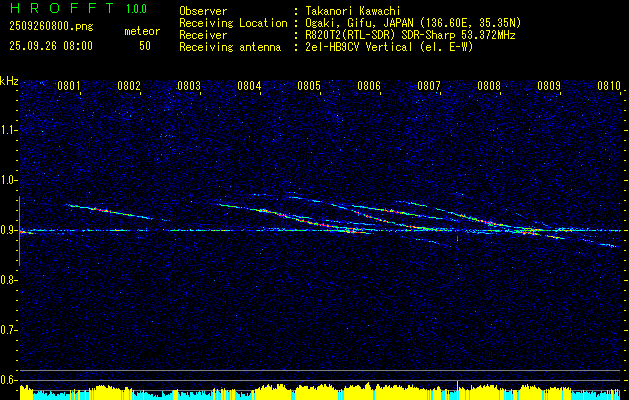Click the 0.8 kHz axis label

(9, 280)
